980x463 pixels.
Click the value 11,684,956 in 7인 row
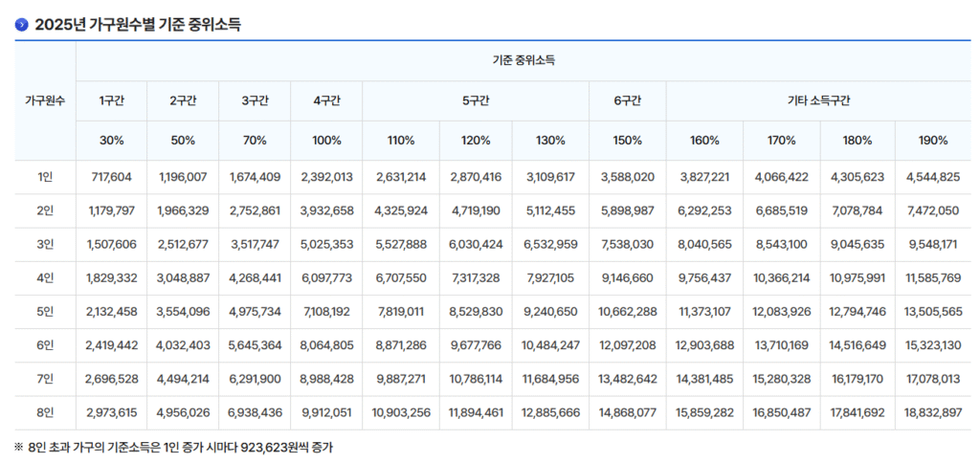[x=550, y=379]
